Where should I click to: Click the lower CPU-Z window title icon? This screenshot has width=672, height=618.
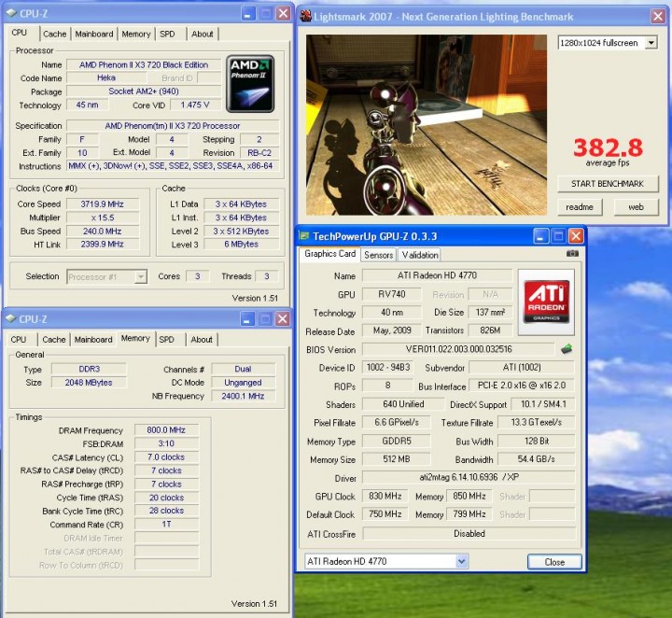pyautogui.click(x=11, y=319)
